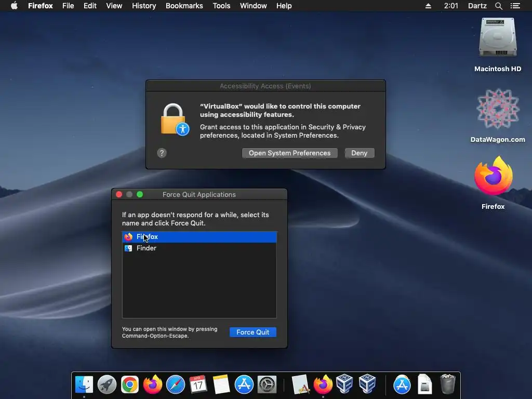Click the eject icon in menu bar
The width and height of the screenshot is (532, 399).
[x=428, y=6]
